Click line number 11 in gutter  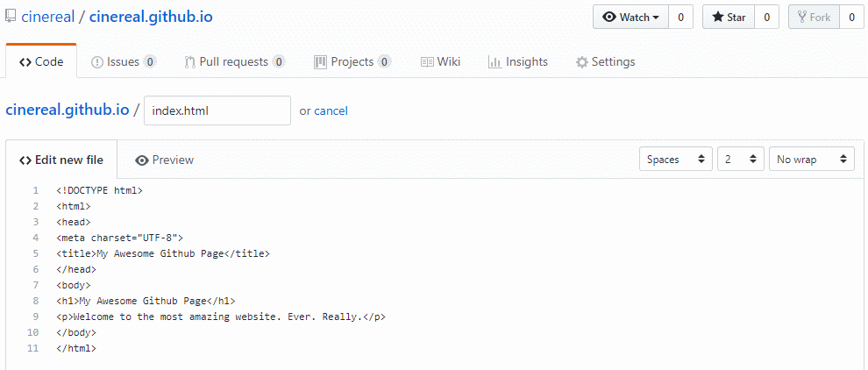33,348
